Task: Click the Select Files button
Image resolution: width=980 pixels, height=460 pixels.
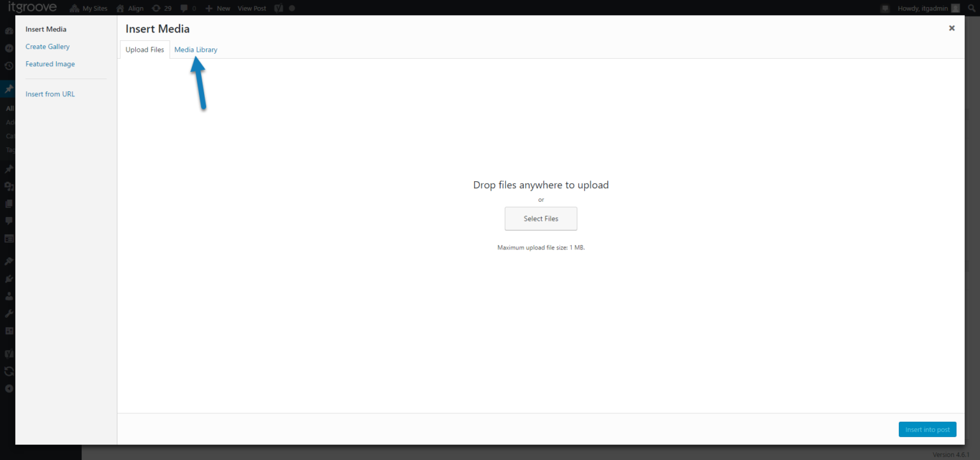Action: pos(540,218)
